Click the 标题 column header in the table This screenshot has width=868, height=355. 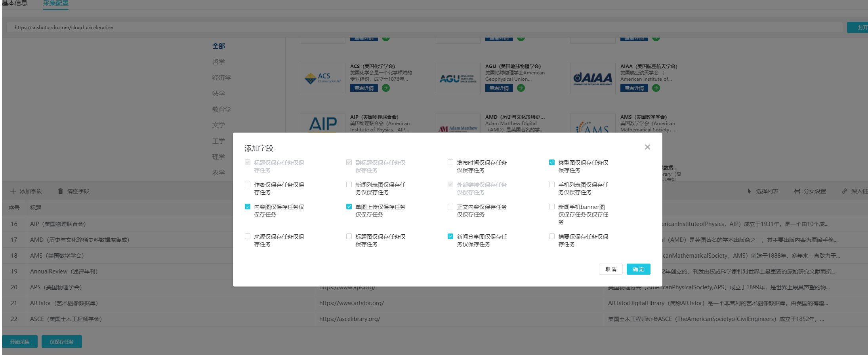tap(36, 208)
